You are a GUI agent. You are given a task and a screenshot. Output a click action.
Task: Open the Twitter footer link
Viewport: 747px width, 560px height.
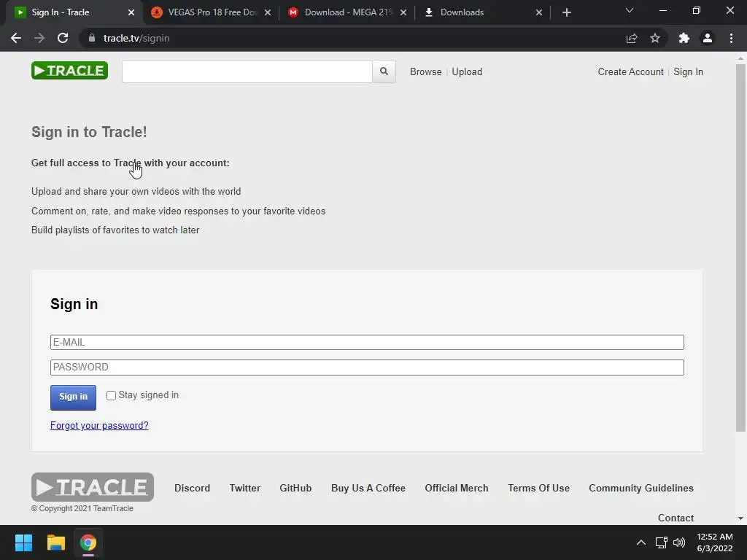point(245,488)
